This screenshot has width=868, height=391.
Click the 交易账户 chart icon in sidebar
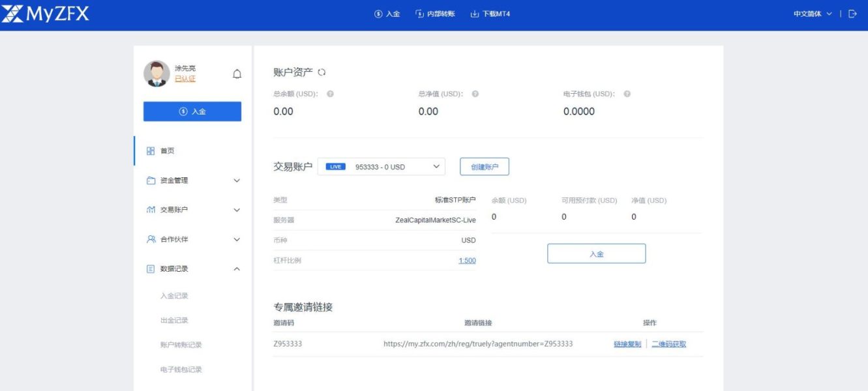coord(151,210)
